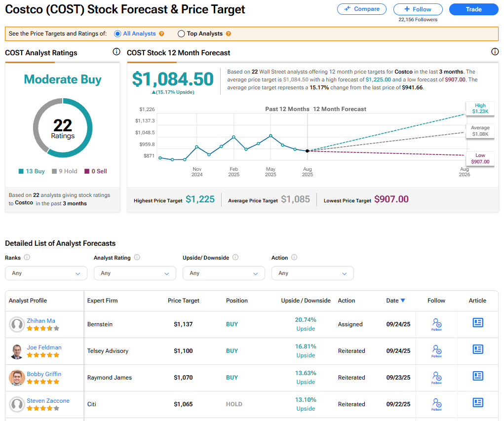This screenshot has width=504, height=421.
Task: Click the Compare button
Action: (362, 9)
